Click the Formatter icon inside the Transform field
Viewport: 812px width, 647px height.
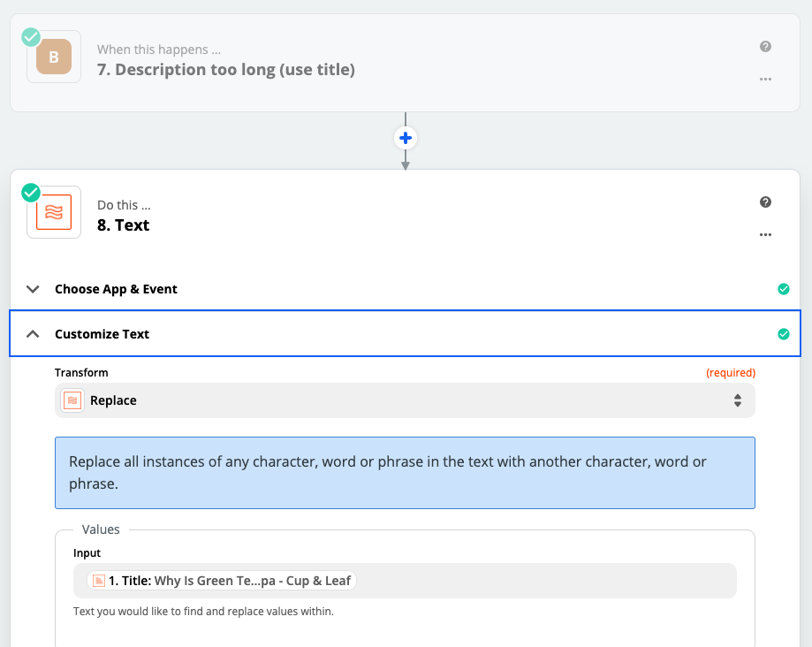[x=72, y=400]
